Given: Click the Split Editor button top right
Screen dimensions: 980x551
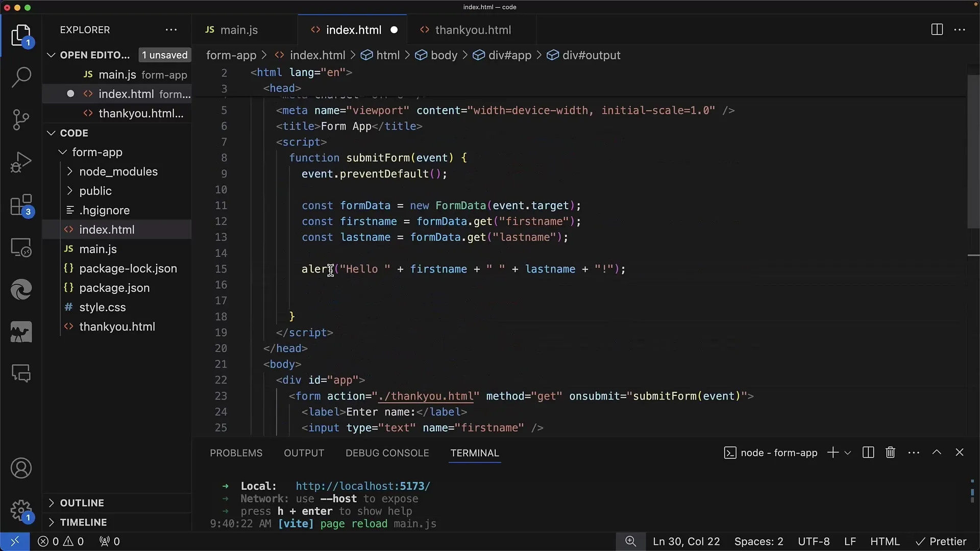Looking at the screenshot, I should [937, 30].
